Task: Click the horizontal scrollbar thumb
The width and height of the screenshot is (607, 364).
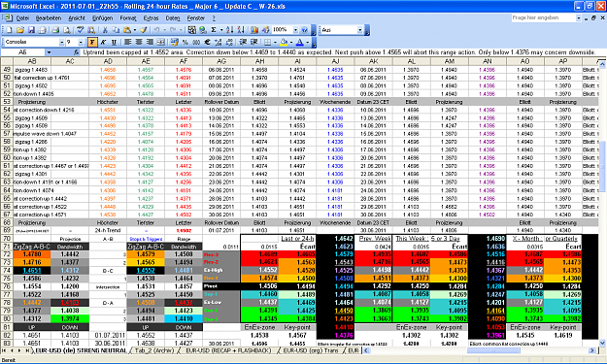Action: click(x=492, y=350)
